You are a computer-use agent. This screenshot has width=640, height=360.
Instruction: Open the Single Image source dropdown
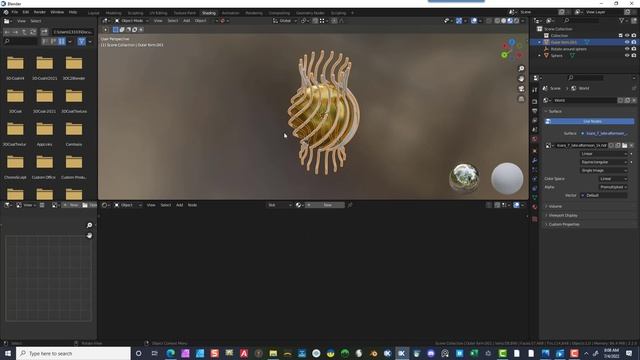tap(603, 170)
